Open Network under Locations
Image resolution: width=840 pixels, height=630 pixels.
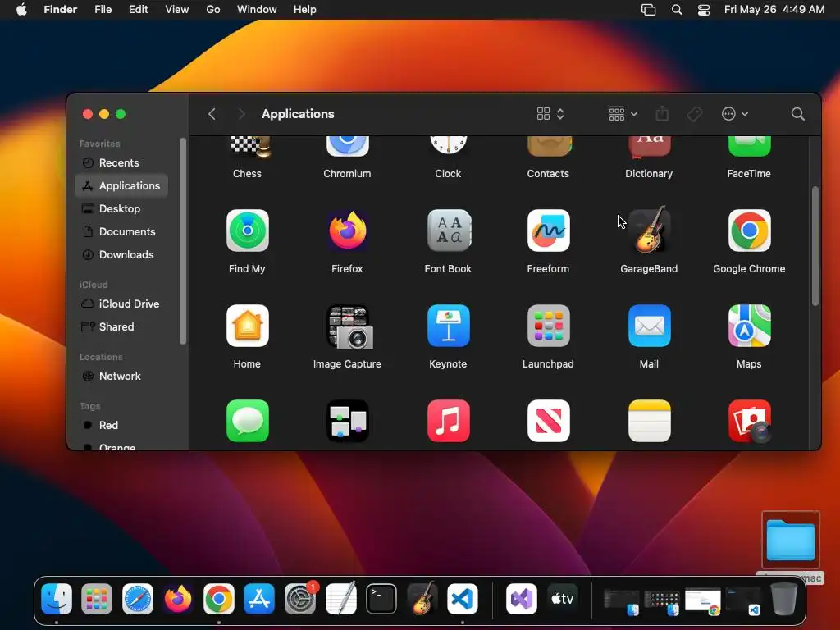[121, 376]
